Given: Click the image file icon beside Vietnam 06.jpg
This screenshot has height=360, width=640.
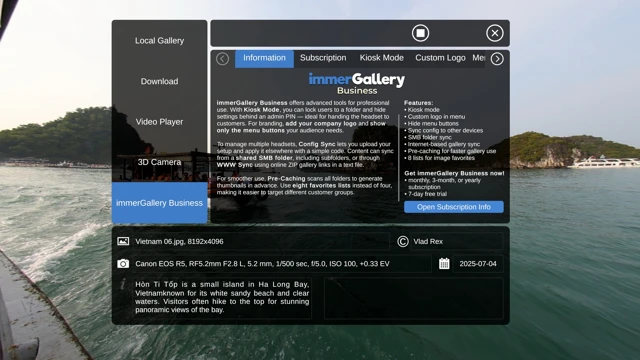Looking at the screenshot, I should pyautogui.click(x=123, y=241).
